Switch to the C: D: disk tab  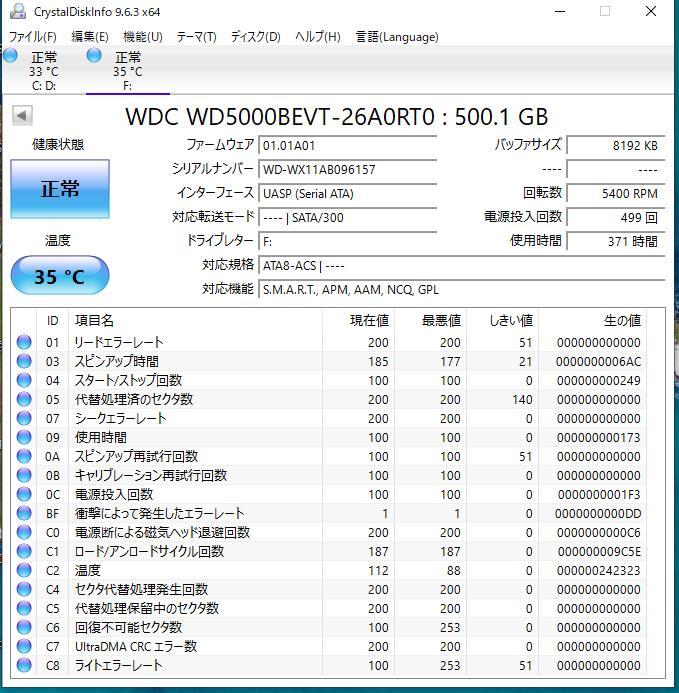click(x=44, y=71)
